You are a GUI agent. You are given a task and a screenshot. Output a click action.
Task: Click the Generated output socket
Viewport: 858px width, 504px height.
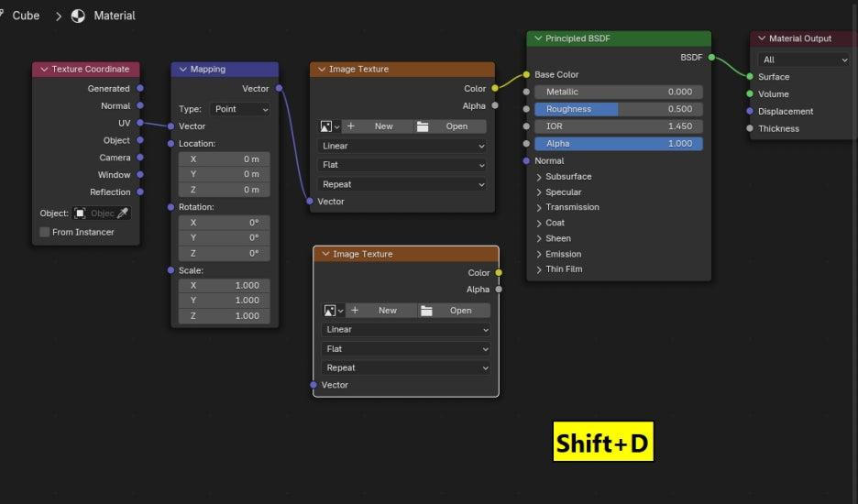click(x=140, y=88)
